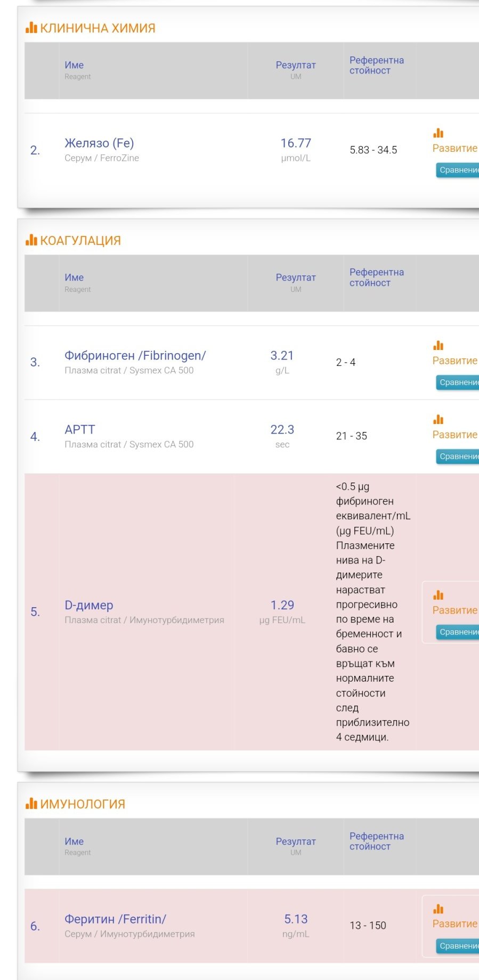Click Референтна стойност header in ИМУНОЛОГИЯ table
This screenshot has width=479, height=980.
[x=376, y=841]
